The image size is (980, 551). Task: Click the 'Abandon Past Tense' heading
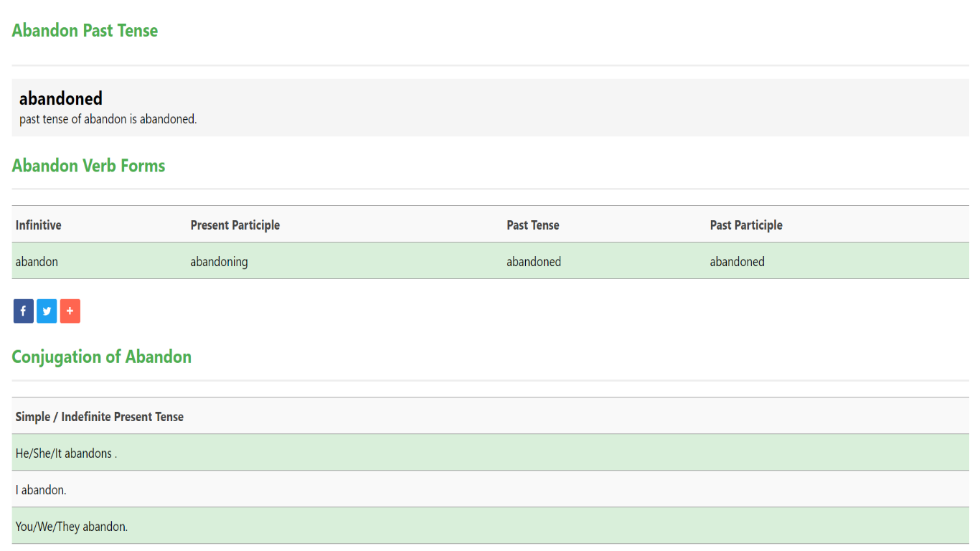(x=85, y=31)
